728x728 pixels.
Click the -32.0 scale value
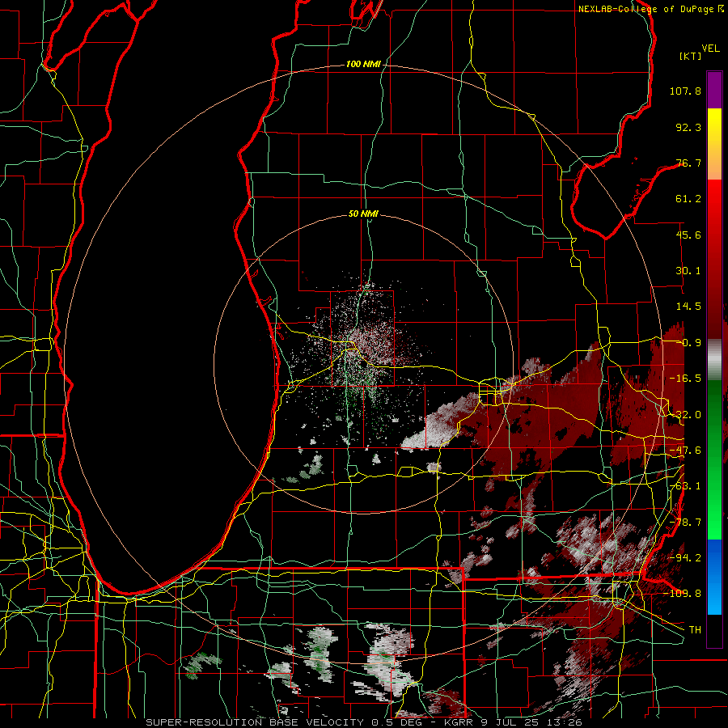pos(685,415)
